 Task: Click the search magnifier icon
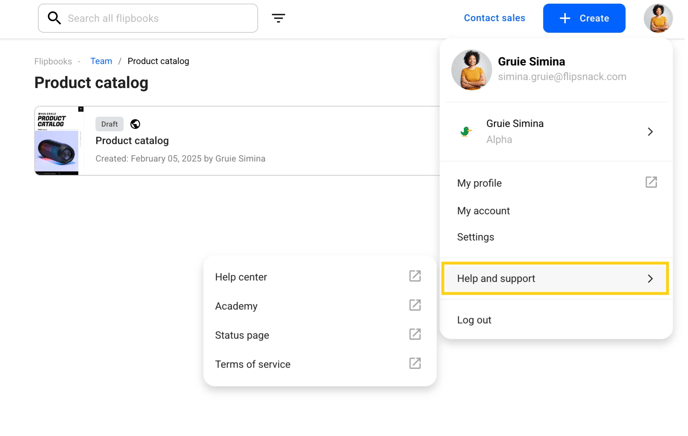point(54,18)
